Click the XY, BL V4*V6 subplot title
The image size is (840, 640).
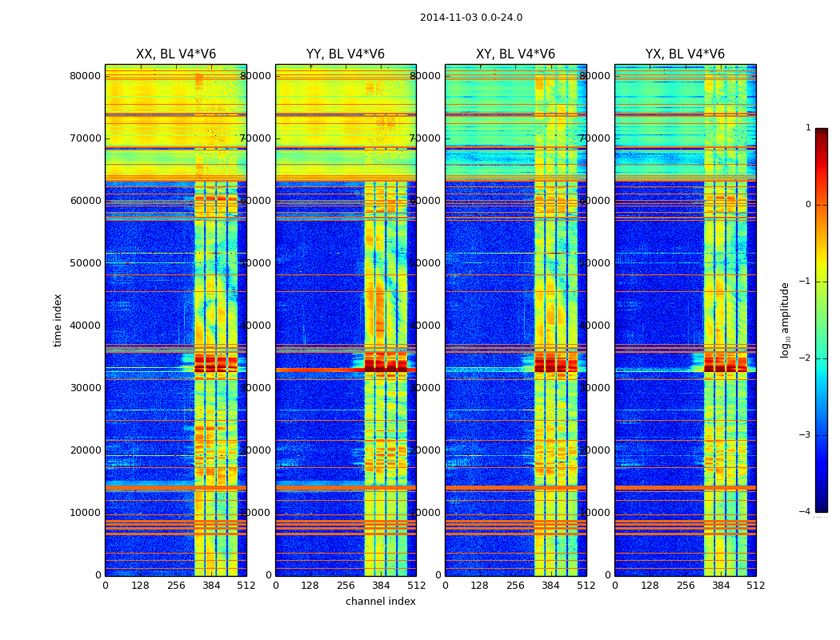coord(515,54)
